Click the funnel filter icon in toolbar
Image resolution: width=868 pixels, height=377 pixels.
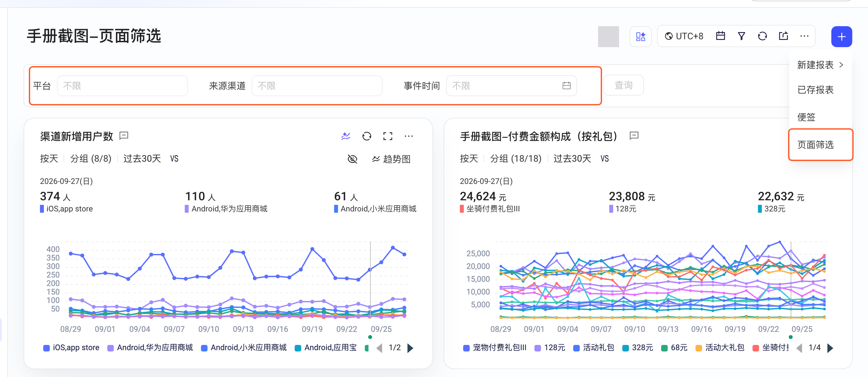741,36
